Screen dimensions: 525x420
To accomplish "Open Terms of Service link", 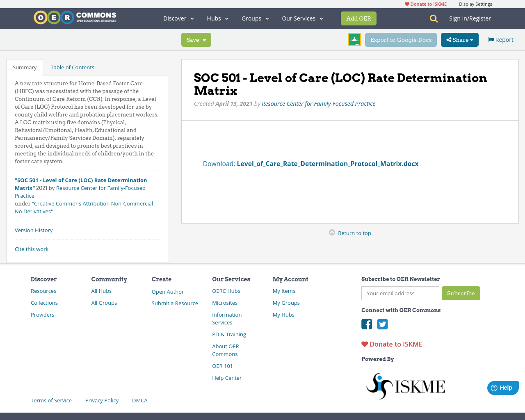I will [51, 400].
